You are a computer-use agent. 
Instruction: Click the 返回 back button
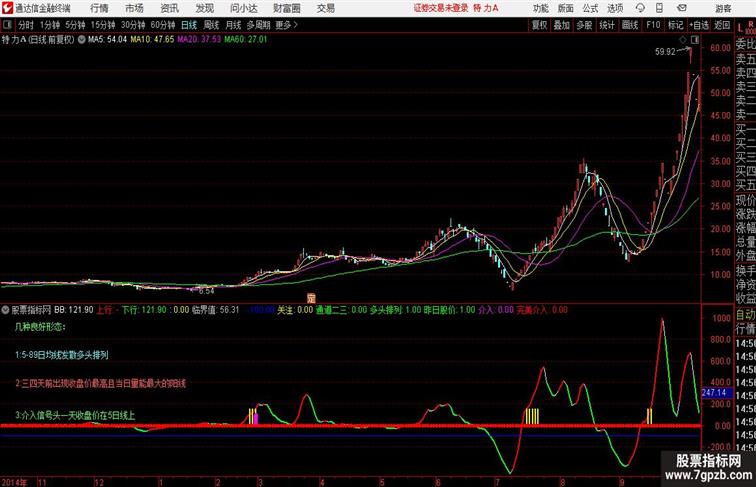coord(722,25)
